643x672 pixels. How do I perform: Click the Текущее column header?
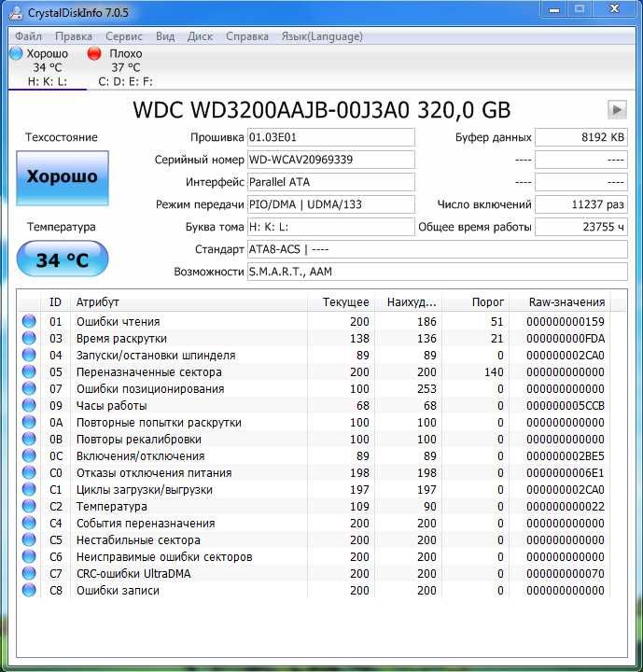tap(342, 302)
